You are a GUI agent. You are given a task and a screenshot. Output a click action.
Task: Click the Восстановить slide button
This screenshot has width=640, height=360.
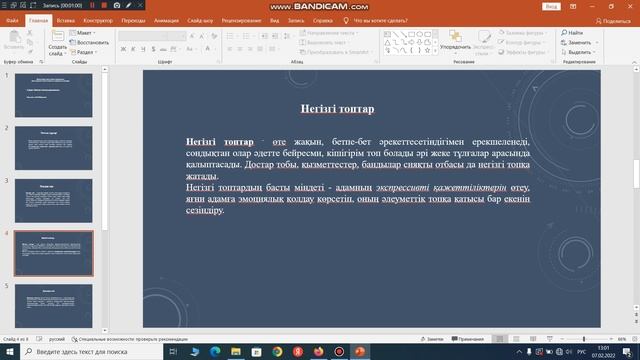point(89,42)
